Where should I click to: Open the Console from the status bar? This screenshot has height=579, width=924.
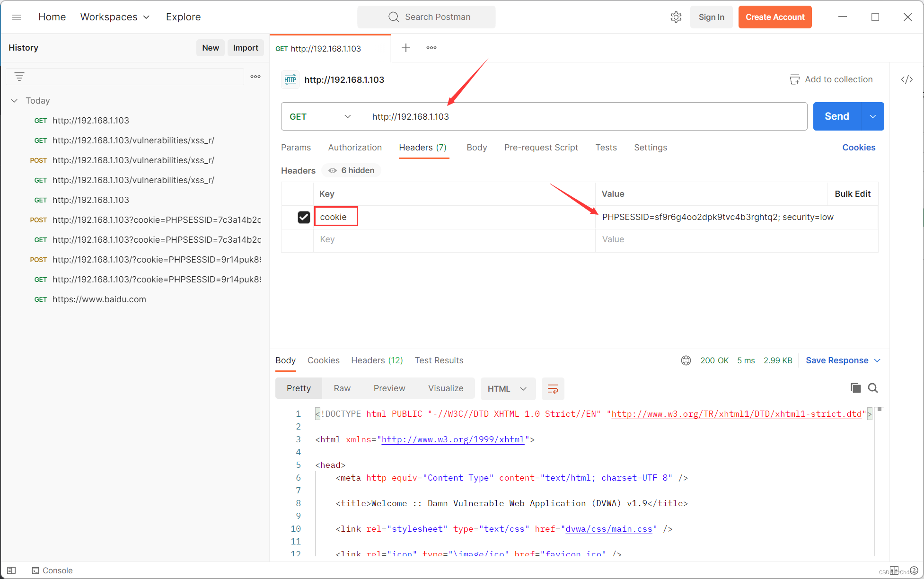pos(52,570)
